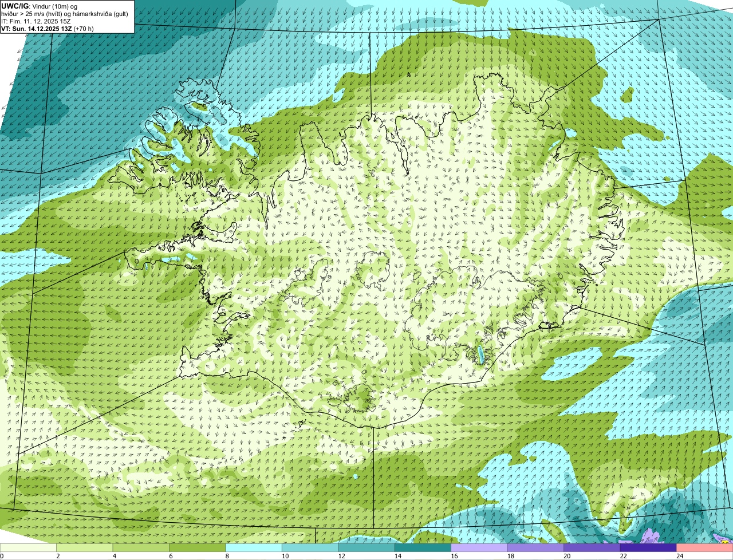Screen dimensions: 733x560
Task: Click the light teal 10–12 legend color swatch
Action: (310, 547)
